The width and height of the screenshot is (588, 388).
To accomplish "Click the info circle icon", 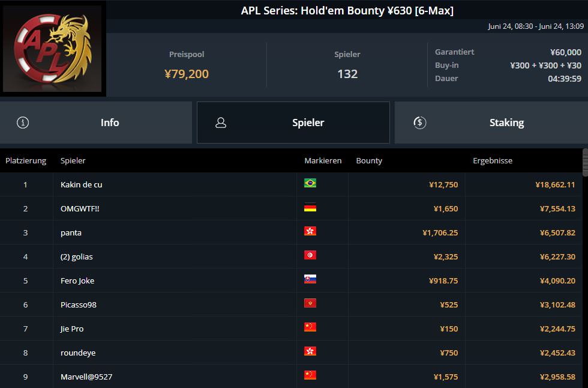I will point(23,123).
